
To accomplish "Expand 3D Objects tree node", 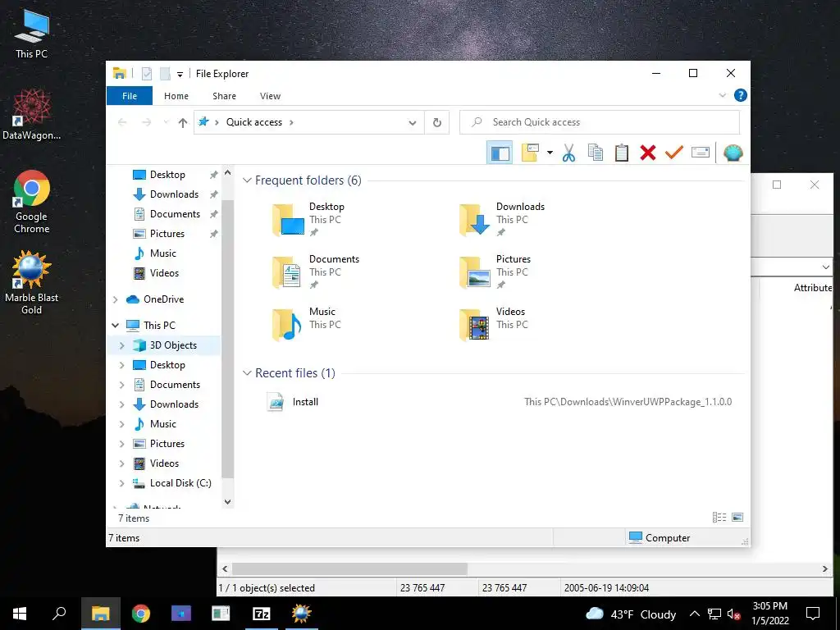I will 121,345.
